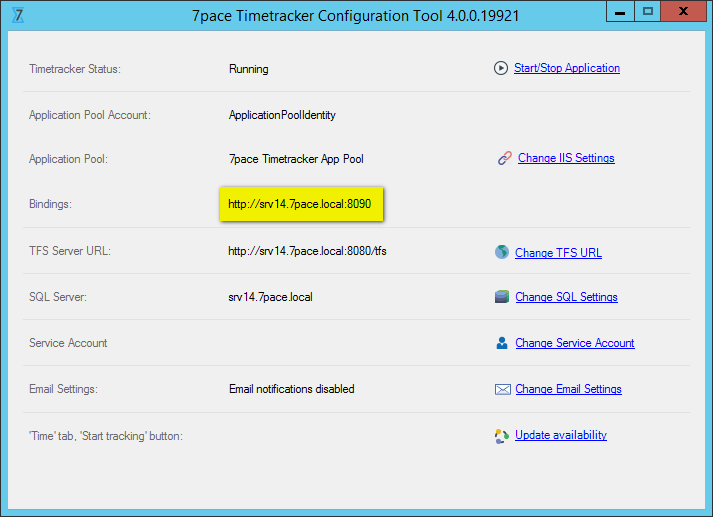Minimize the Configuration Tool window
Viewport: 713px width, 517px height.
(620, 12)
